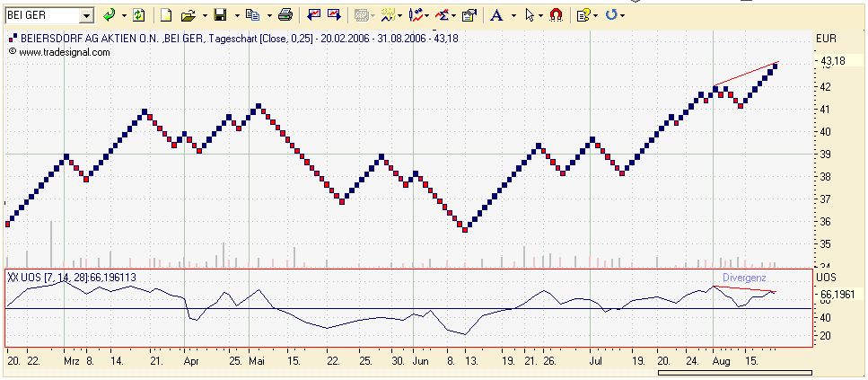Click the UOS axis title label
This screenshot has height=380, width=868.
click(x=826, y=278)
